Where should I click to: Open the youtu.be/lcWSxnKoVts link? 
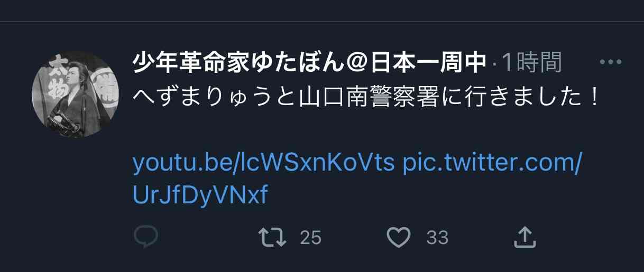coord(264,164)
